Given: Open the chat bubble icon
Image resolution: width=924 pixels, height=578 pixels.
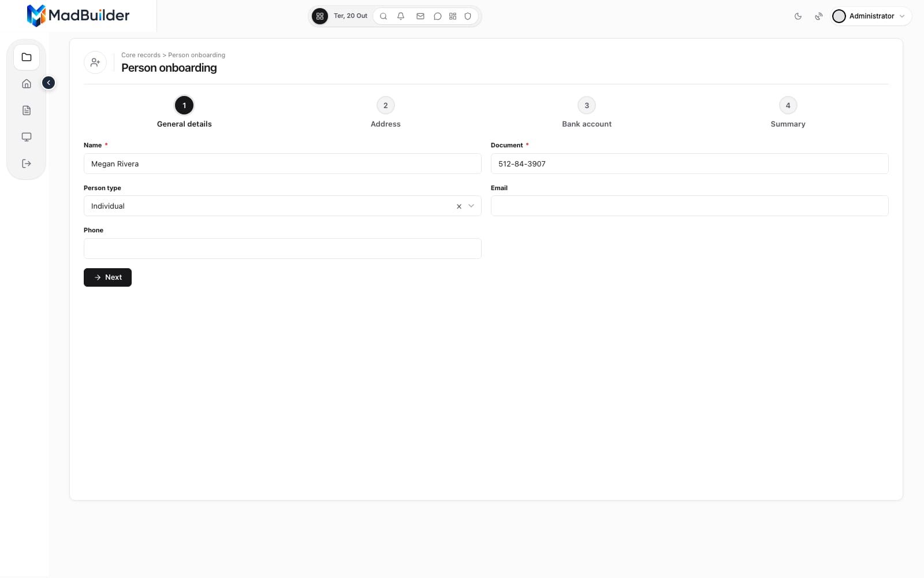Looking at the screenshot, I should click(438, 16).
